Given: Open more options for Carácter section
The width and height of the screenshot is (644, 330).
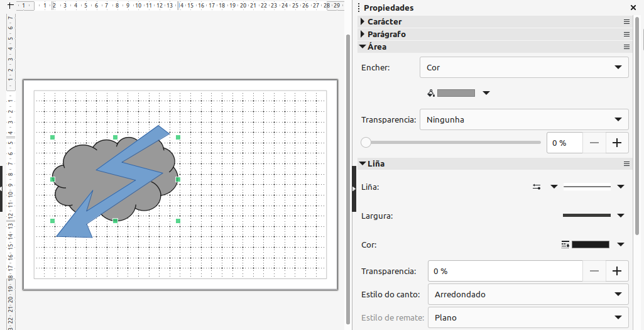Looking at the screenshot, I should coord(626,21).
